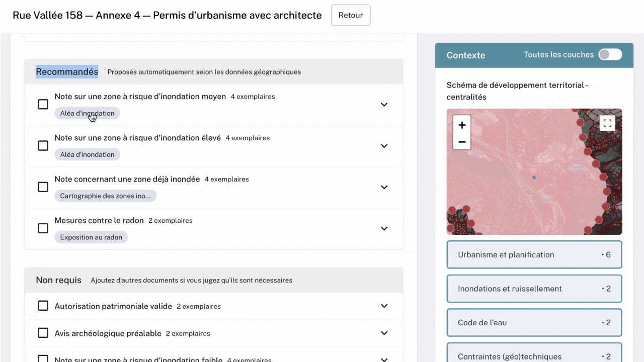Select the 'Autorisation patrimoniale valide' checkbox
This screenshot has height=362, width=644.
pyautogui.click(x=43, y=306)
